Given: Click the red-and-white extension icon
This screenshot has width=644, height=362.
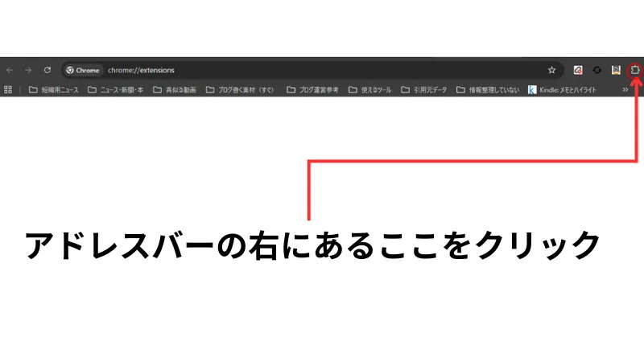Looking at the screenshot, I should 578,70.
